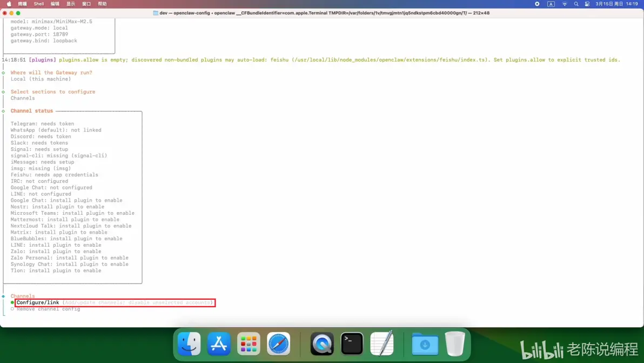Click gateway.mode: local line

[x=39, y=28]
